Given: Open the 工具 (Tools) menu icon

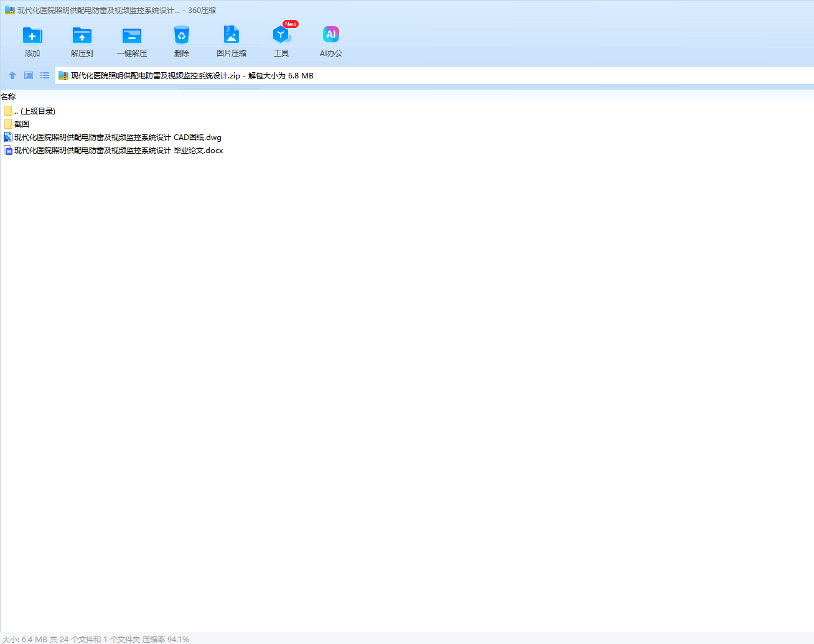Looking at the screenshot, I should click(281, 36).
